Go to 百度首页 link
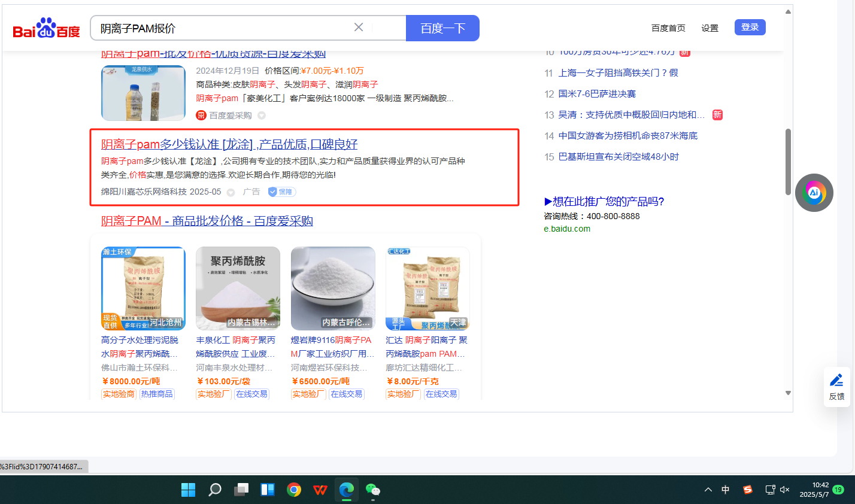Image resolution: width=855 pixels, height=504 pixels. (x=668, y=28)
